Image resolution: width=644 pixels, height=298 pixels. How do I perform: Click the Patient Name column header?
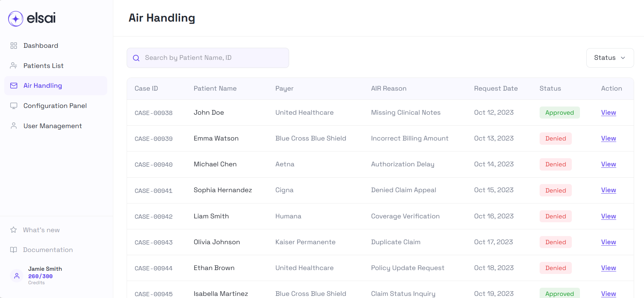pyautogui.click(x=215, y=88)
